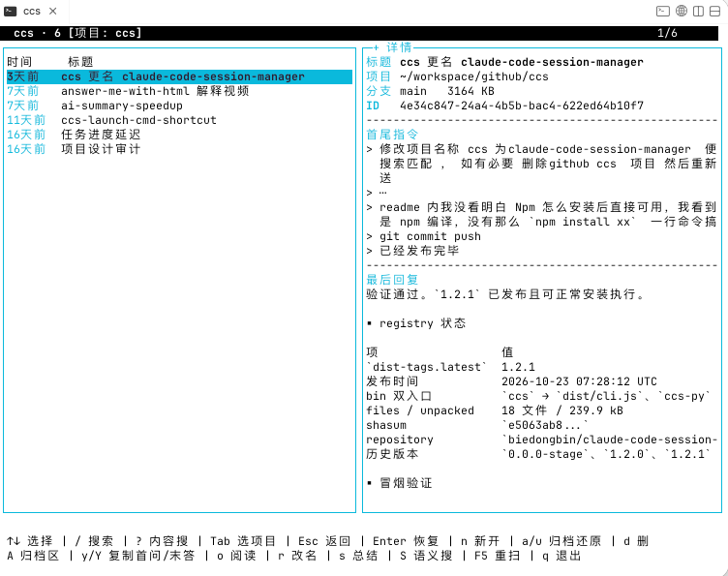Click the "Tab 选项目" shortcut hint
Image resolution: width=728 pixels, height=576 pixels.
(x=243, y=541)
